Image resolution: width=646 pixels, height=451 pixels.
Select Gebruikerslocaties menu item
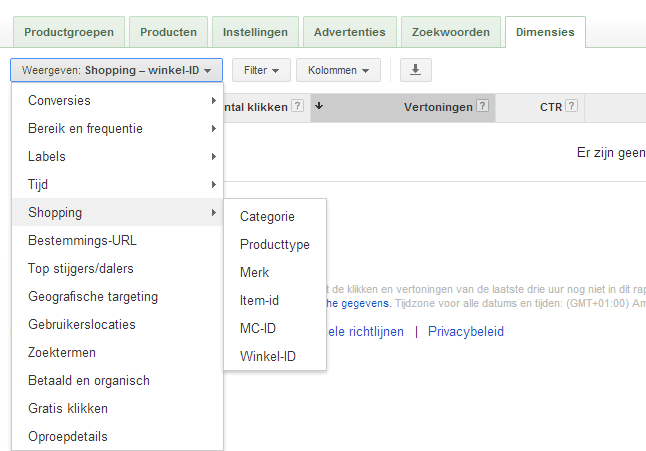point(117,325)
